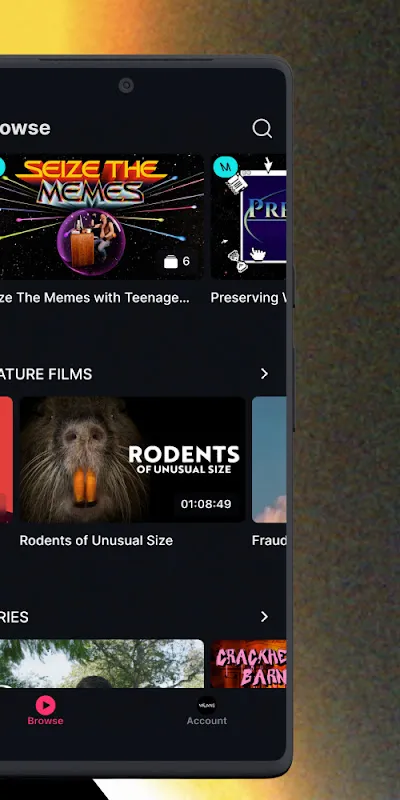400x800 pixels.
Task: Open the outdoor trees series thumbnail
Action: pos(102,663)
